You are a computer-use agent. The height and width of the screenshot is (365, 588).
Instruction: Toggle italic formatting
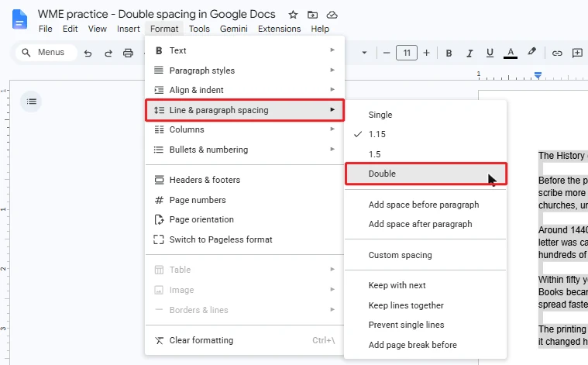[469, 53]
